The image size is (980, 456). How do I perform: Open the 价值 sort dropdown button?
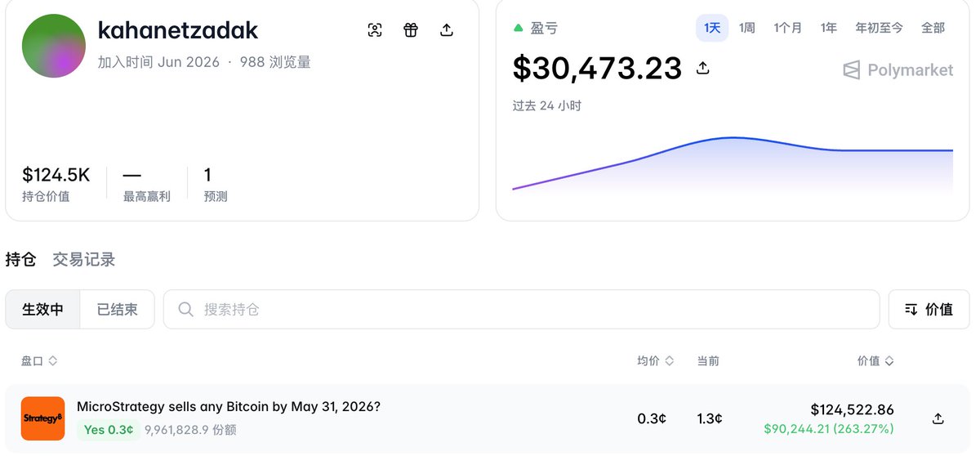tap(929, 310)
